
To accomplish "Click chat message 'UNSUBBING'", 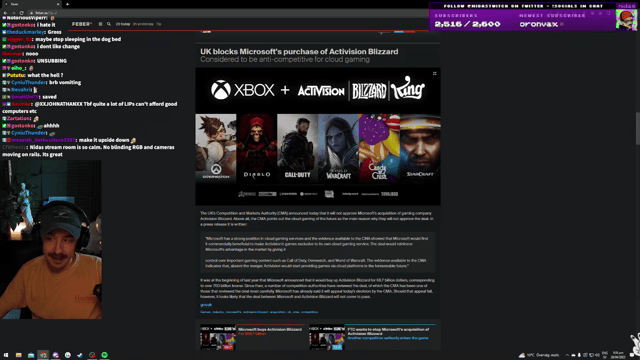I will pyautogui.click(x=52, y=61).
